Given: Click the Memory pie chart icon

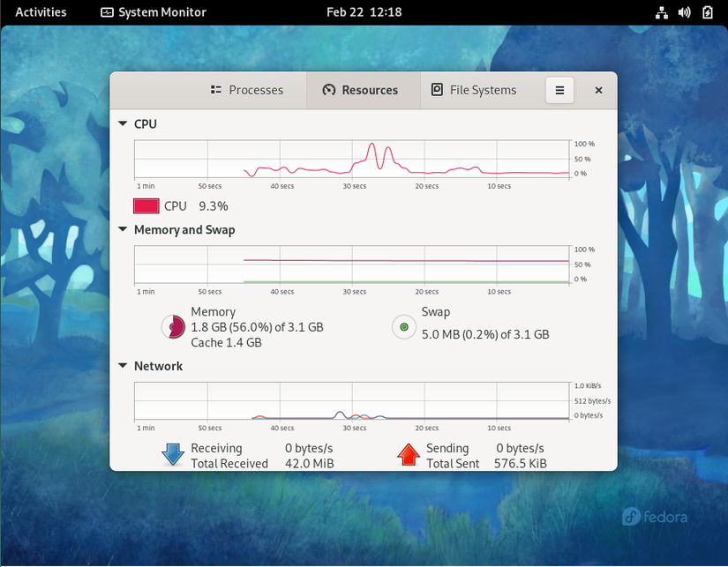Looking at the screenshot, I should [173, 327].
